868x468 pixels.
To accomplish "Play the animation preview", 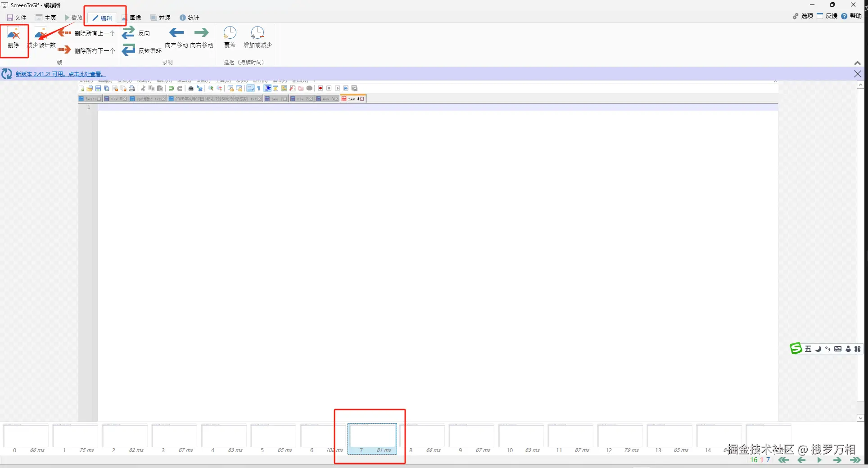I will [819, 460].
